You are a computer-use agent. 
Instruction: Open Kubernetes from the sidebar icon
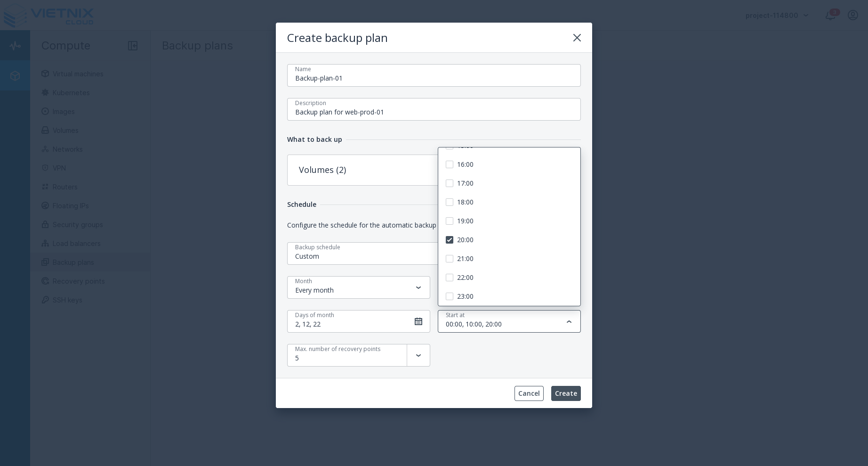point(45,93)
